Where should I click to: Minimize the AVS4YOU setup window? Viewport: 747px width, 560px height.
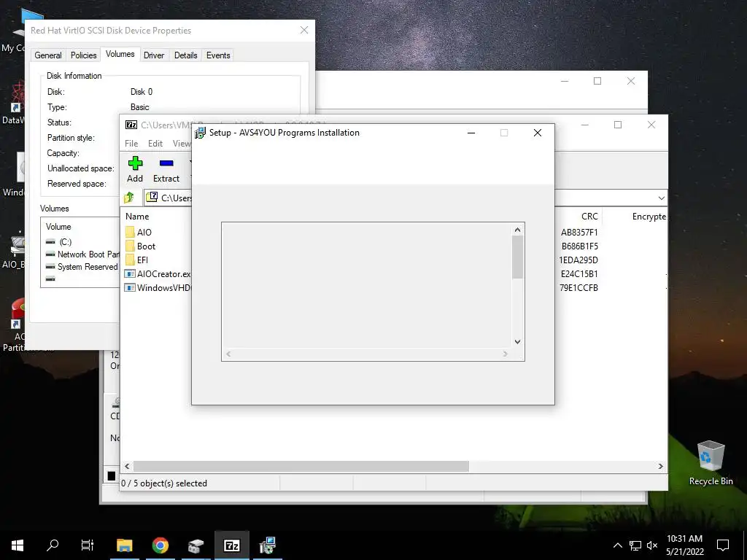pyautogui.click(x=471, y=133)
